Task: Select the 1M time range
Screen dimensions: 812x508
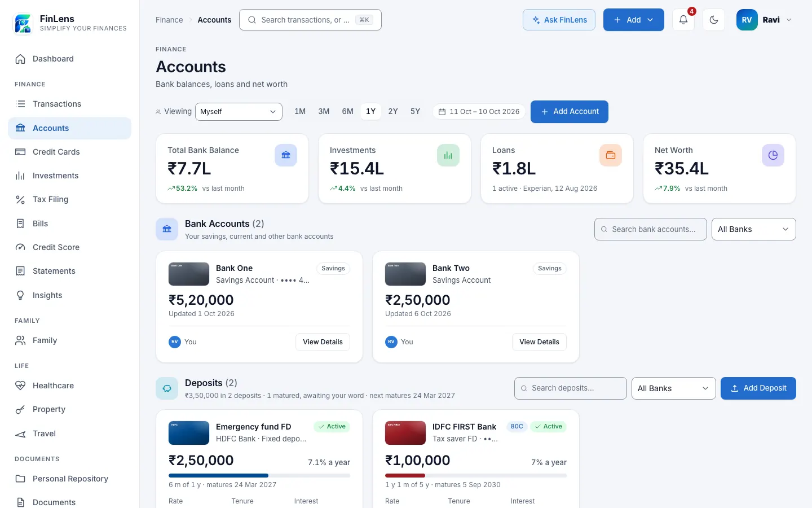Action: pos(300,112)
